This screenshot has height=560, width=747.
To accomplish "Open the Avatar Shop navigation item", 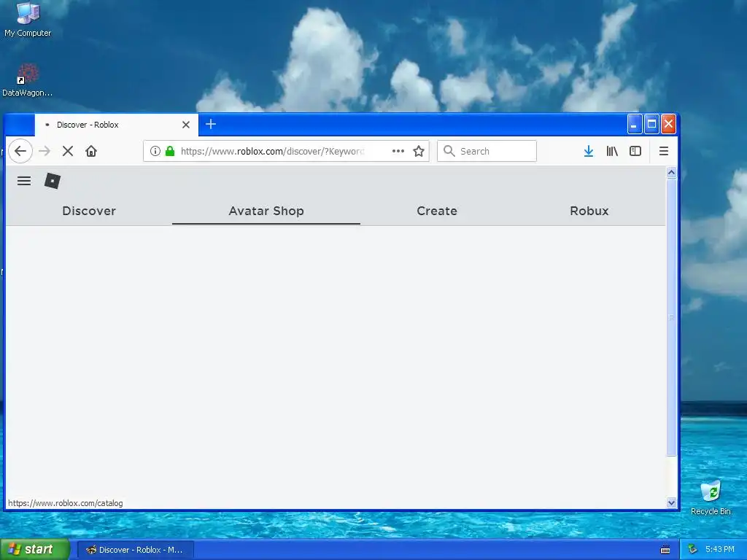I will 266,211.
